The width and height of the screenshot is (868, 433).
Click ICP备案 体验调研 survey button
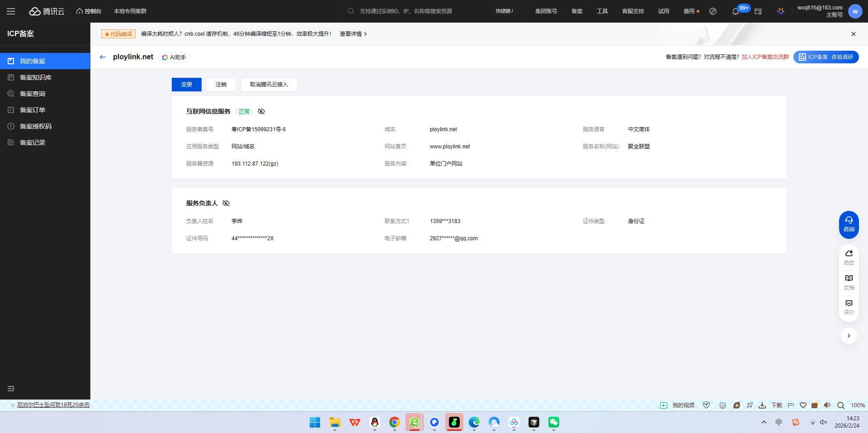pyautogui.click(x=826, y=57)
